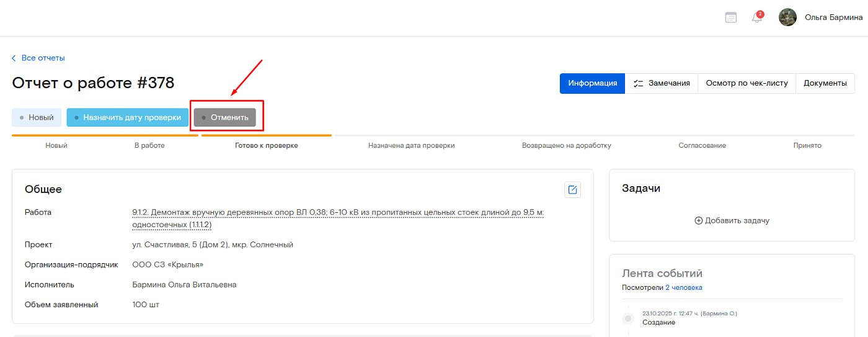Click the edit icon in Общее section
This screenshot has height=337, width=868.
pyautogui.click(x=572, y=190)
